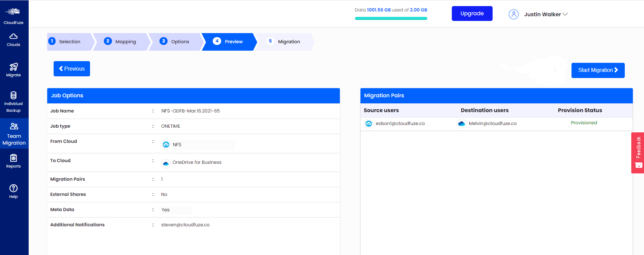
Task: Click the Destination users column header
Action: click(485, 110)
